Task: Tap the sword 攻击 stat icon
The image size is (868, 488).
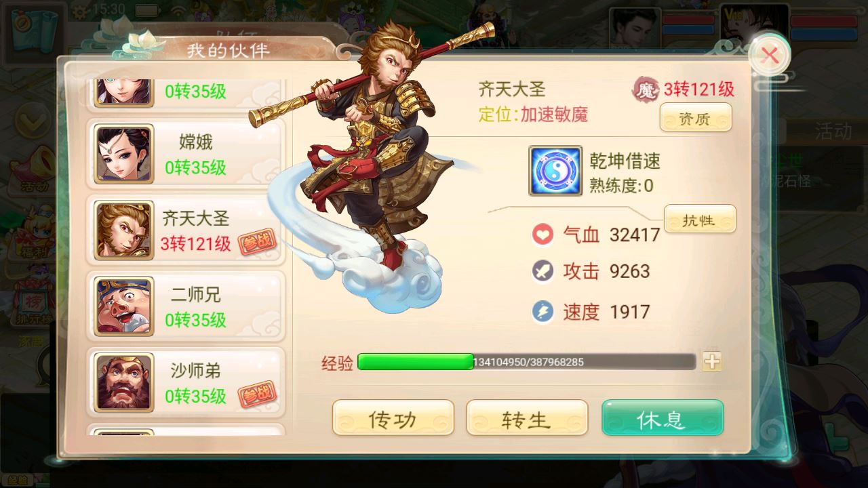Action: (542, 272)
